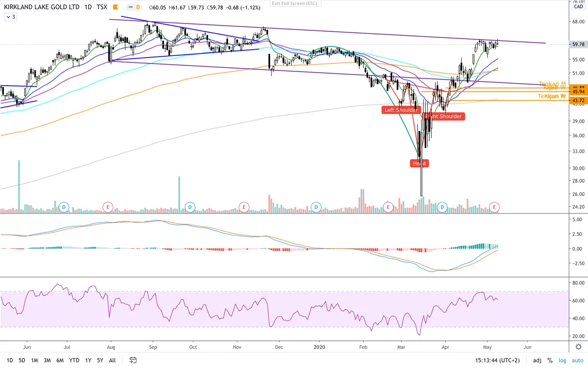Expand the collapsed indicators legend showing 3

pos(11,17)
